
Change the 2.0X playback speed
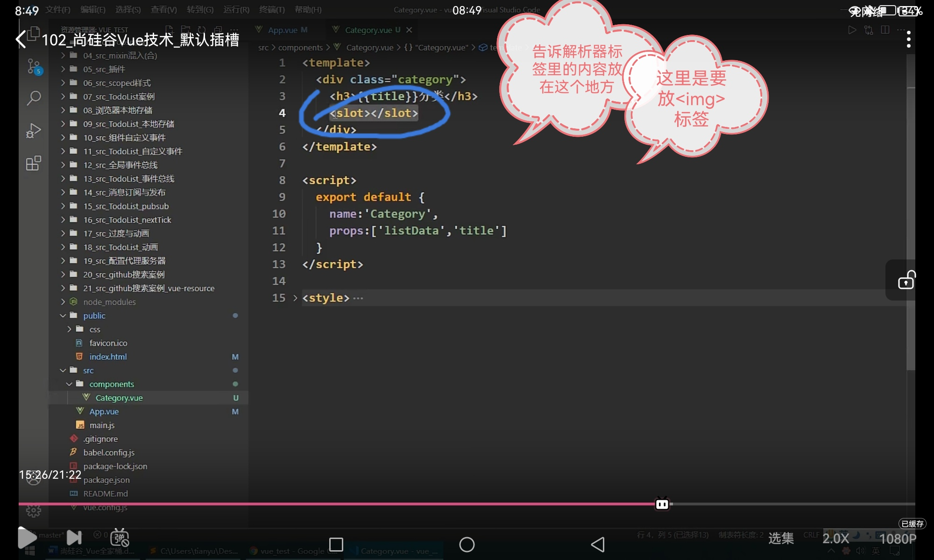[x=835, y=539]
